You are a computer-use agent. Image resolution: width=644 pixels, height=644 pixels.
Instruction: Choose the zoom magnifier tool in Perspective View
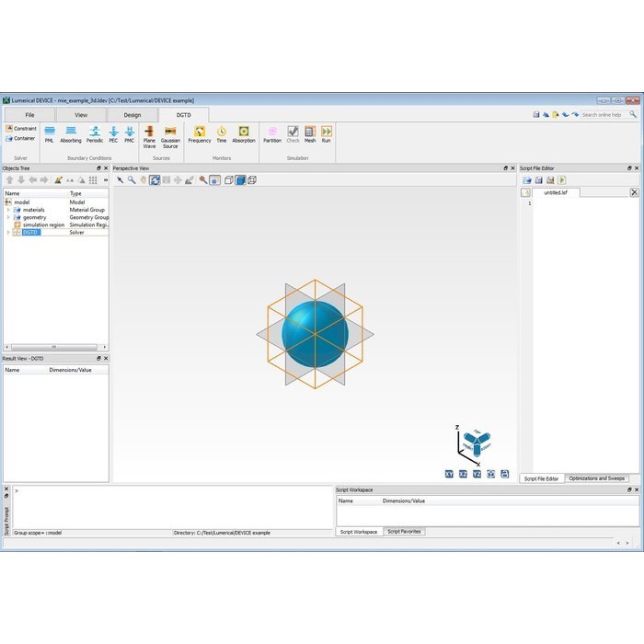pos(132,180)
